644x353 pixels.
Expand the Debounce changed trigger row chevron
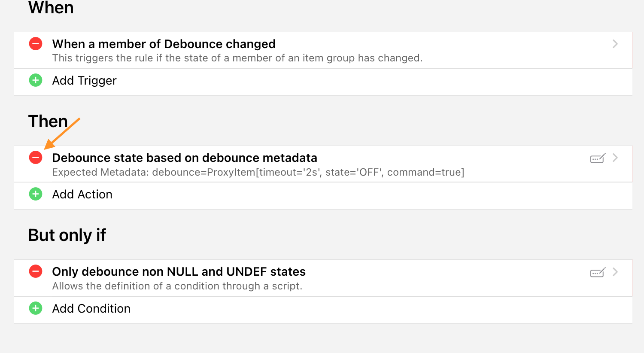click(615, 44)
